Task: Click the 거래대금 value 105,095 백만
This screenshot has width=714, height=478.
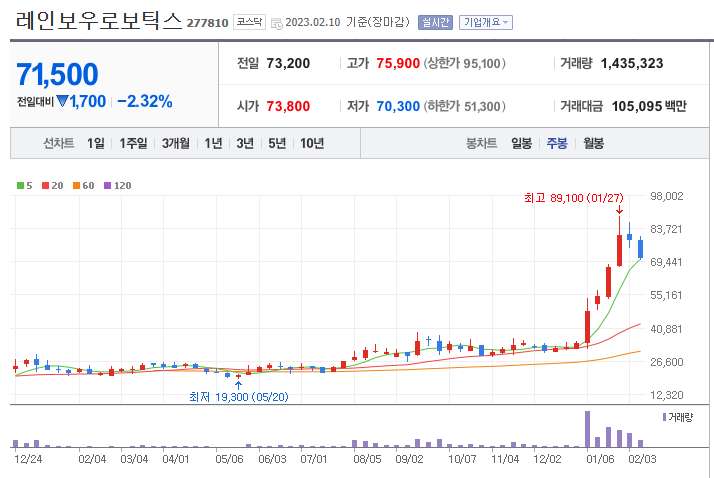Action: [648, 106]
